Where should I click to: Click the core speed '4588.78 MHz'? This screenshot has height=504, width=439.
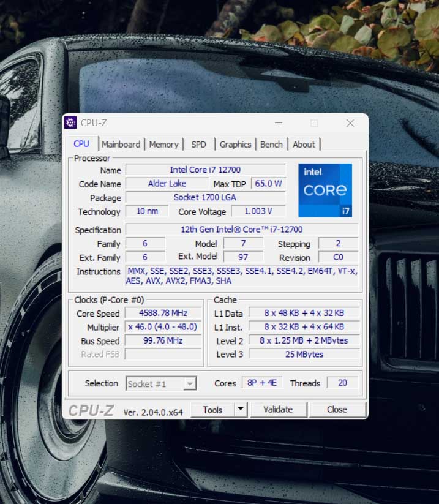(163, 313)
